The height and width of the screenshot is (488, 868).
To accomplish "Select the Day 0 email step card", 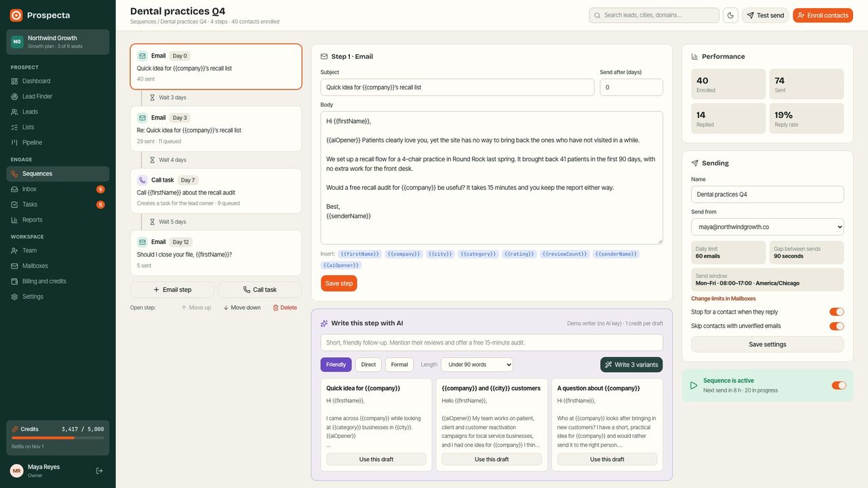I will pos(216,67).
